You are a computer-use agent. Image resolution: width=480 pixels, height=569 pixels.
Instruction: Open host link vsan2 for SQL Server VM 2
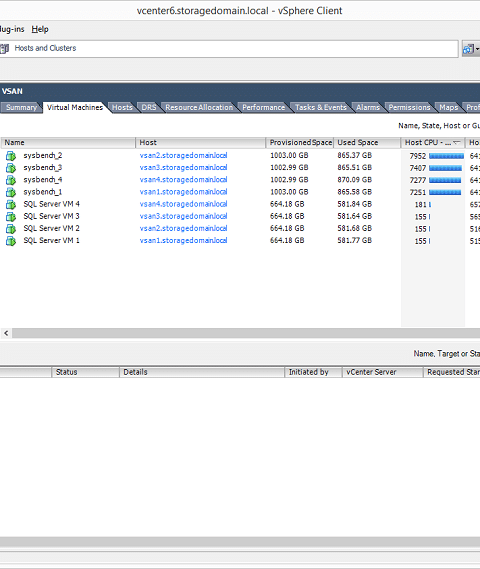183,229
